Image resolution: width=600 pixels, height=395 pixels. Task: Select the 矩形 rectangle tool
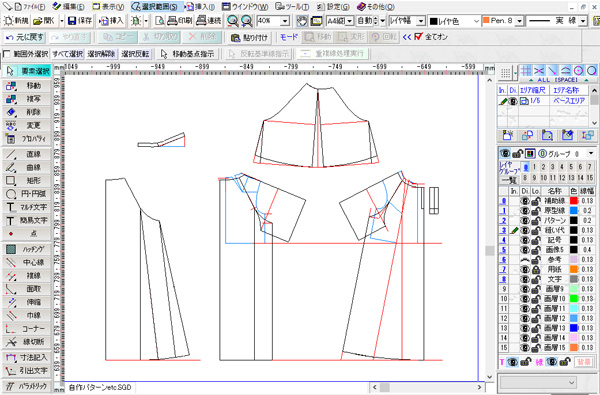coord(27,180)
